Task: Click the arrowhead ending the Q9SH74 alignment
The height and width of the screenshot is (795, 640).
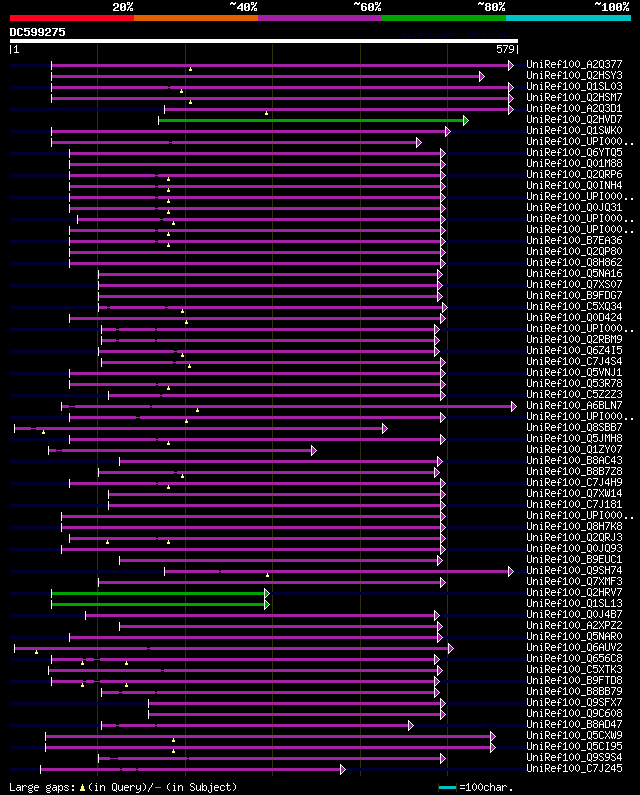Action: [511, 572]
